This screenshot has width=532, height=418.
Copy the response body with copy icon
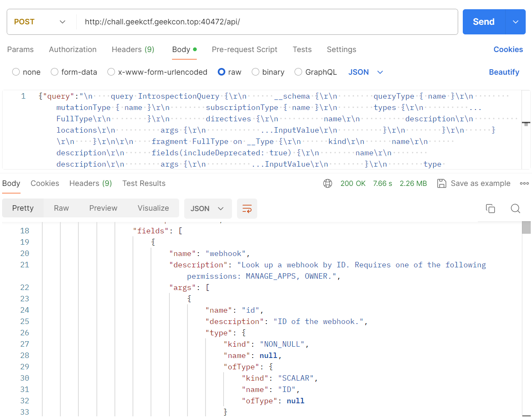(x=490, y=209)
